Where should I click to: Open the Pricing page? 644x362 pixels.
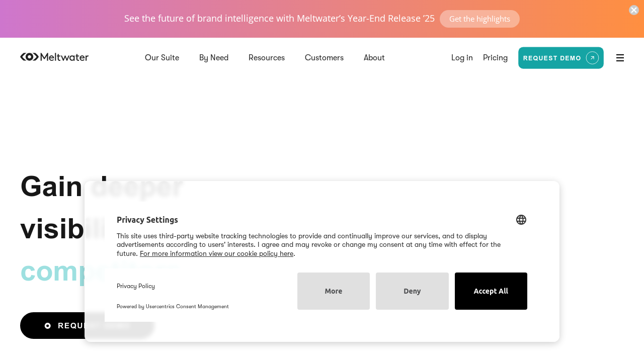[x=495, y=57]
